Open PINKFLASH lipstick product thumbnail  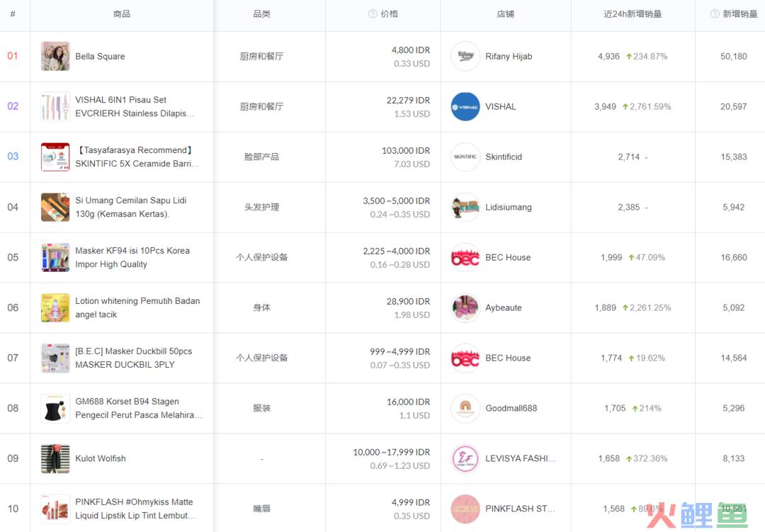pyautogui.click(x=55, y=509)
